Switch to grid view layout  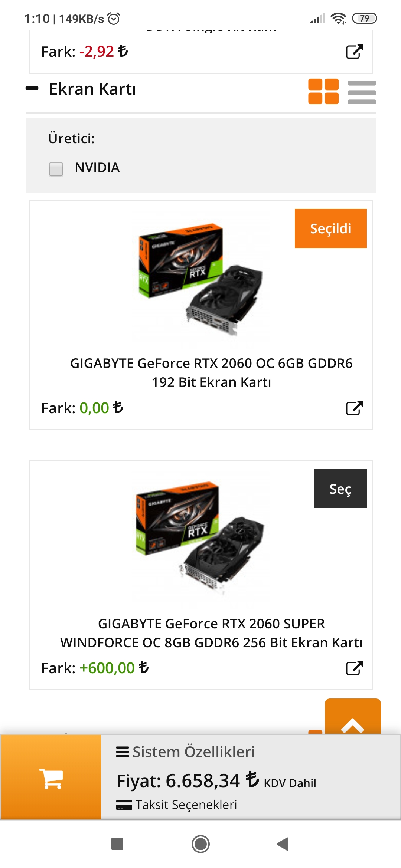click(x=323, y=91)
